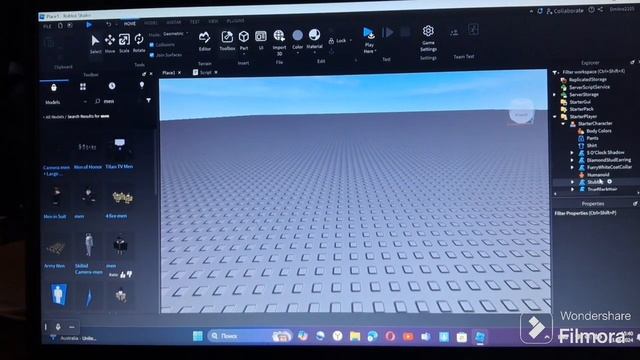Image resolution: width=640 pixels, height=360 pixels.
Task: Select Body Colors in Explorer
Action: 599,131
